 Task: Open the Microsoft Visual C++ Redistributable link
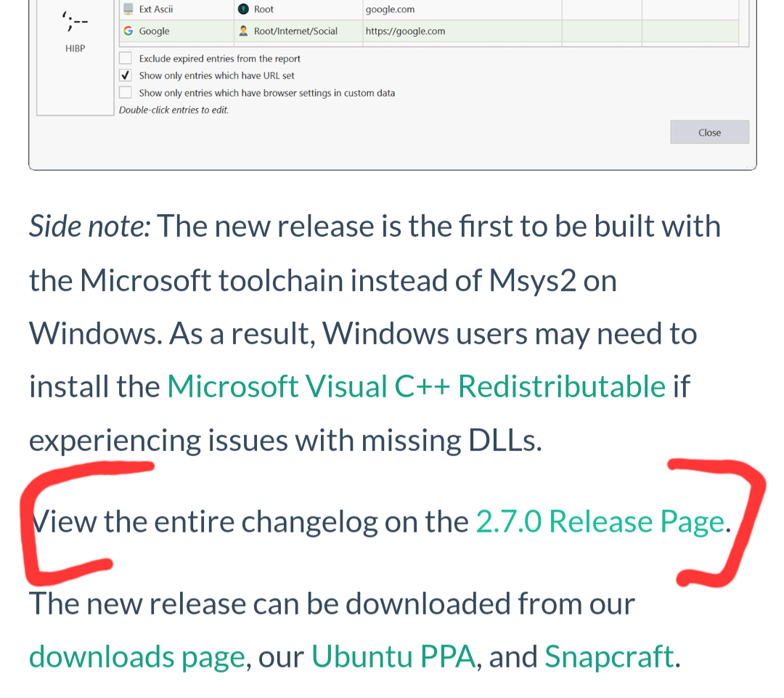click(x=415, y=386)
